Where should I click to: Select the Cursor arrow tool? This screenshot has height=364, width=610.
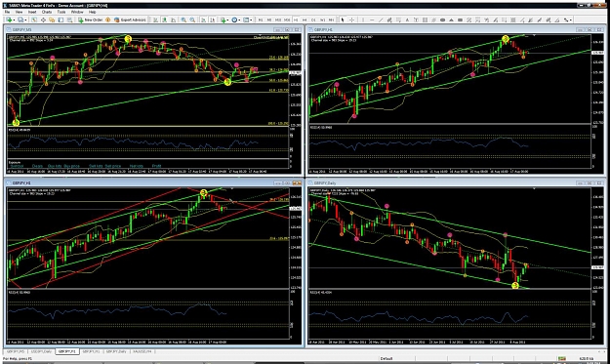(x=343, y=20)
